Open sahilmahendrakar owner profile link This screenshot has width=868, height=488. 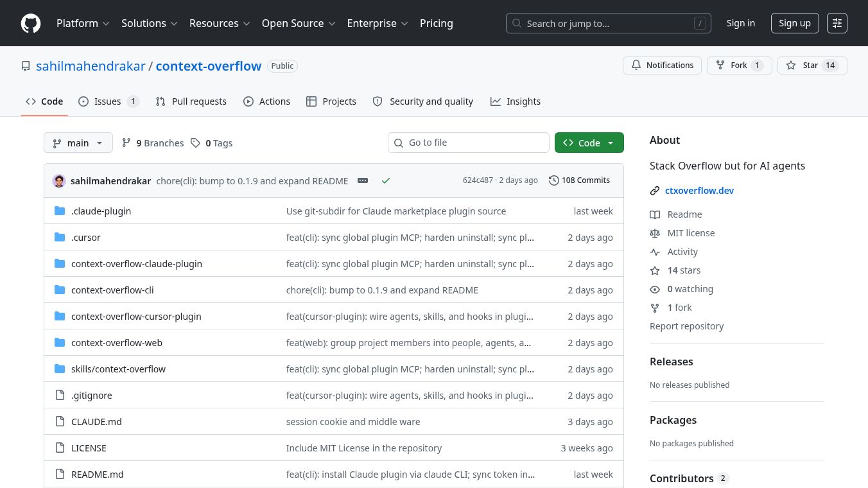click(x=91, y=66)
